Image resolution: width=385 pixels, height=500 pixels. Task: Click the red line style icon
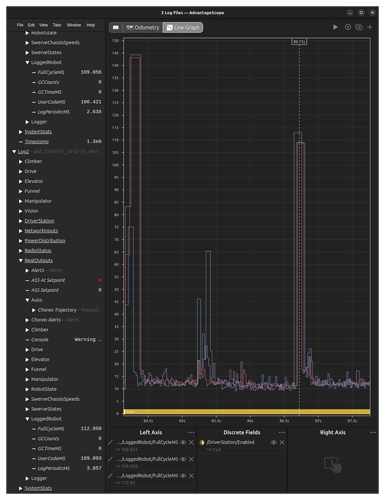[x=111, y=459]
